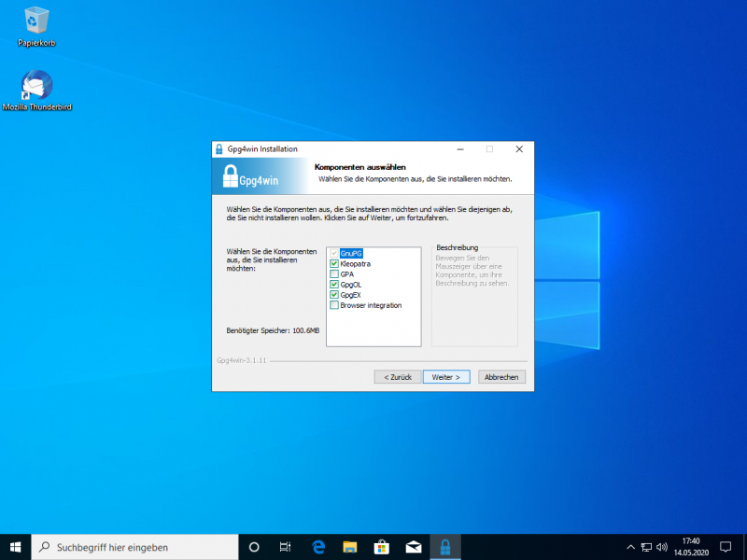This screenshot has height=560, width=747.
Task: Uncheck the GpgEX component
Action: [334, 295]
